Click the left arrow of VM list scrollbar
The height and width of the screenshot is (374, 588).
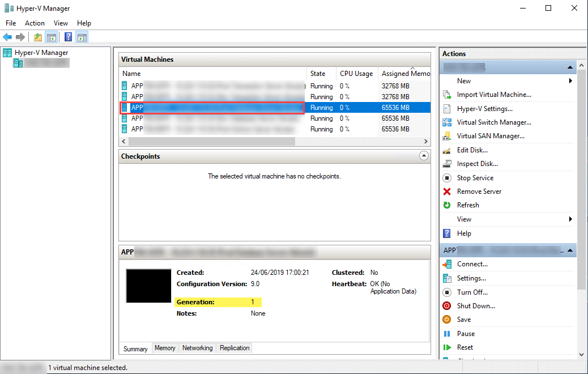click(123, 142)
